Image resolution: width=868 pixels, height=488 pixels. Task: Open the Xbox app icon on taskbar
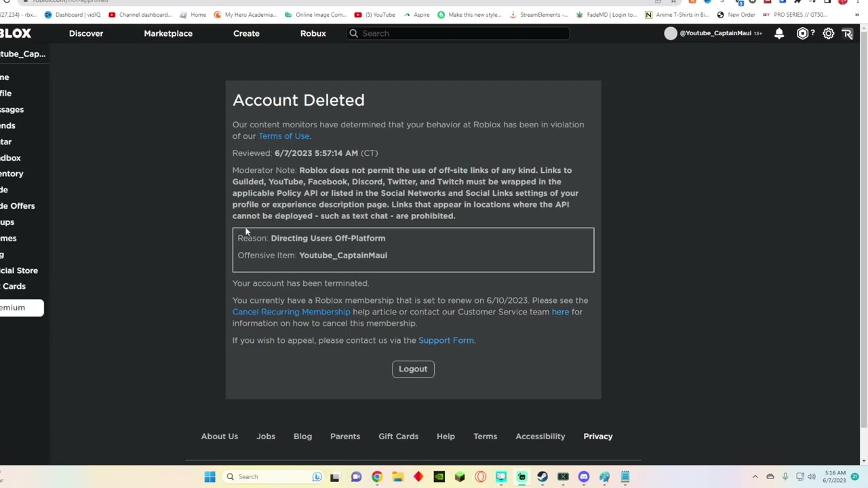coord(563,476)
